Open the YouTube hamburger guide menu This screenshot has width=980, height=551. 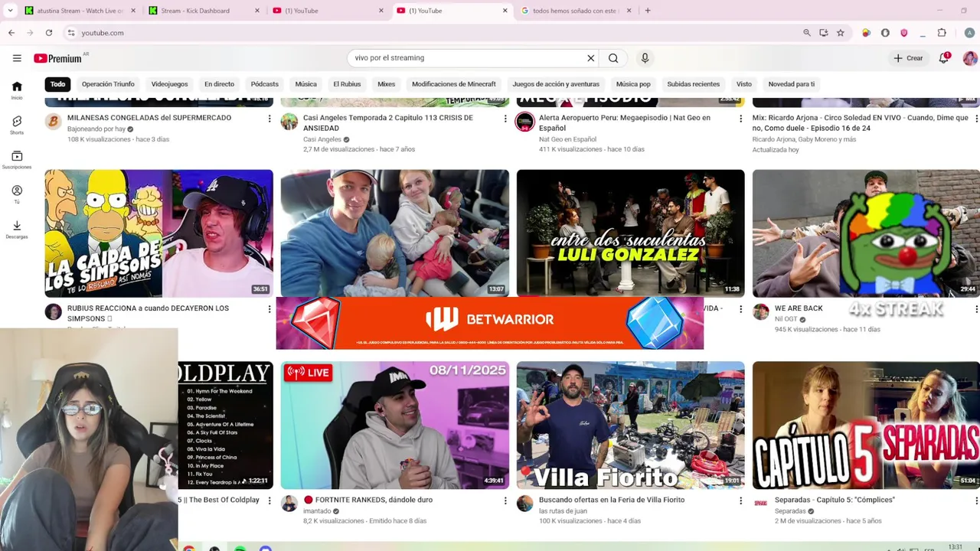pyautogui.click(x=17, y=58)
